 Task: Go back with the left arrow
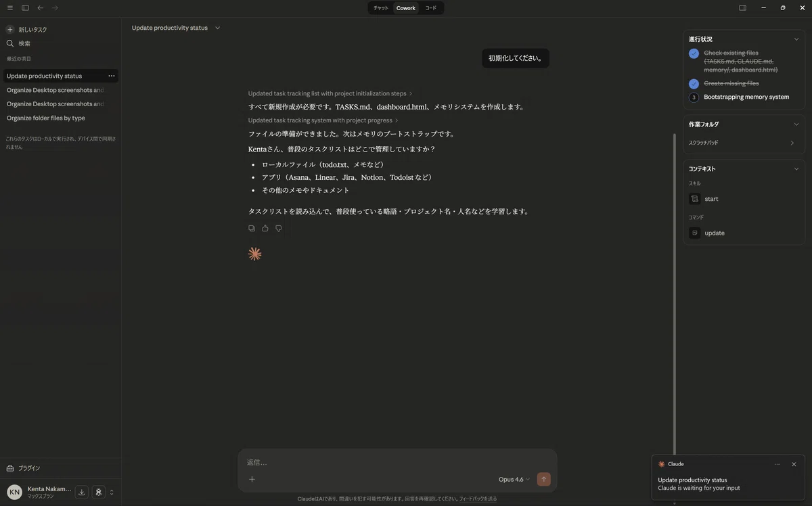click(x=41, y=8)
